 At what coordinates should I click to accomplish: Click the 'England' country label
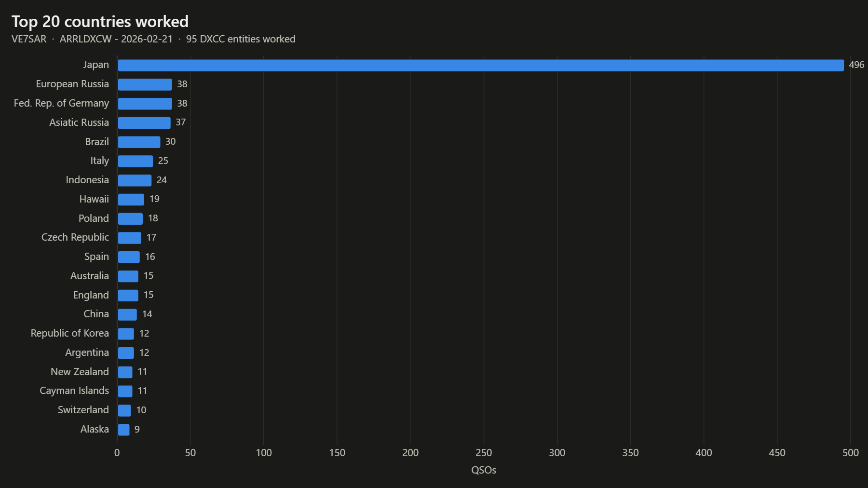(x=91, y=295)
